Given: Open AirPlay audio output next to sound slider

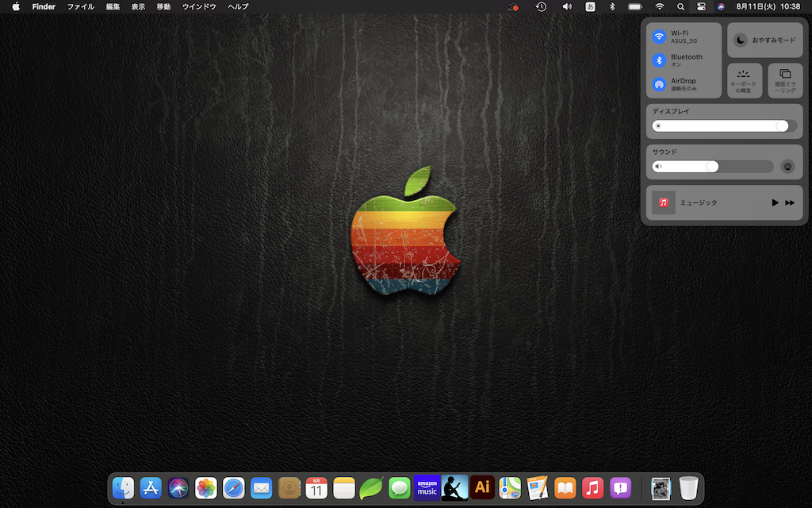Looking at the screenshot, I should tap(787, 167).
